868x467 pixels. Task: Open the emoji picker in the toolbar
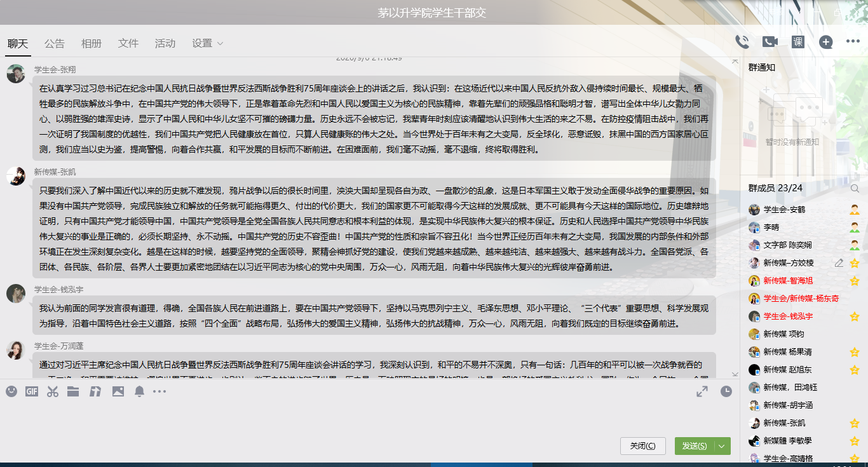point(11,391)
